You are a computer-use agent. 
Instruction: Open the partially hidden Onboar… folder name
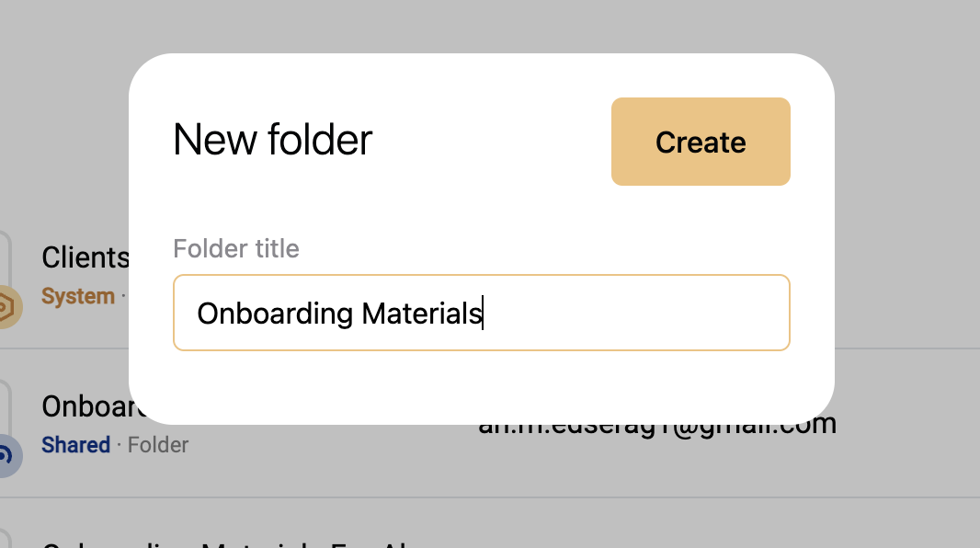94,406
